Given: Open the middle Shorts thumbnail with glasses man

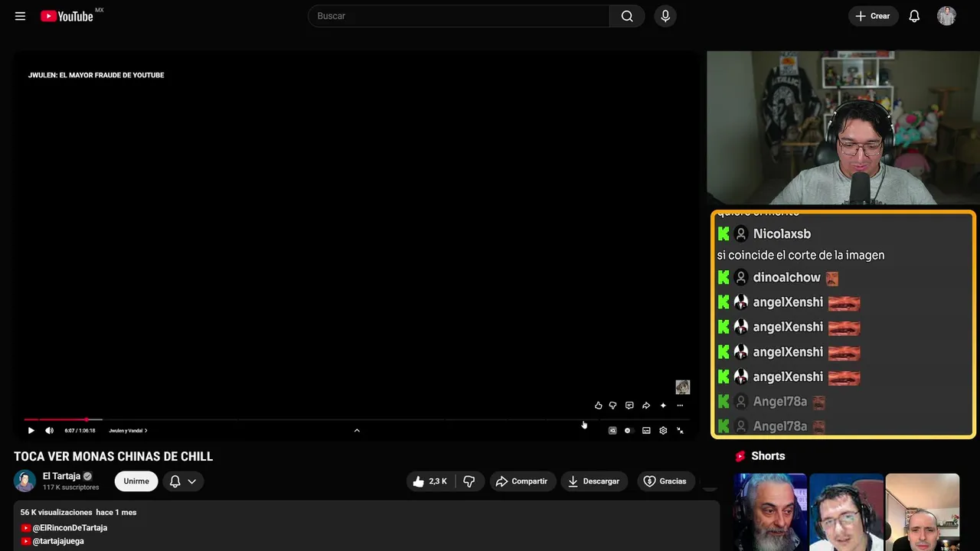Looking at the screenshot, I should [x=846, y=512].
